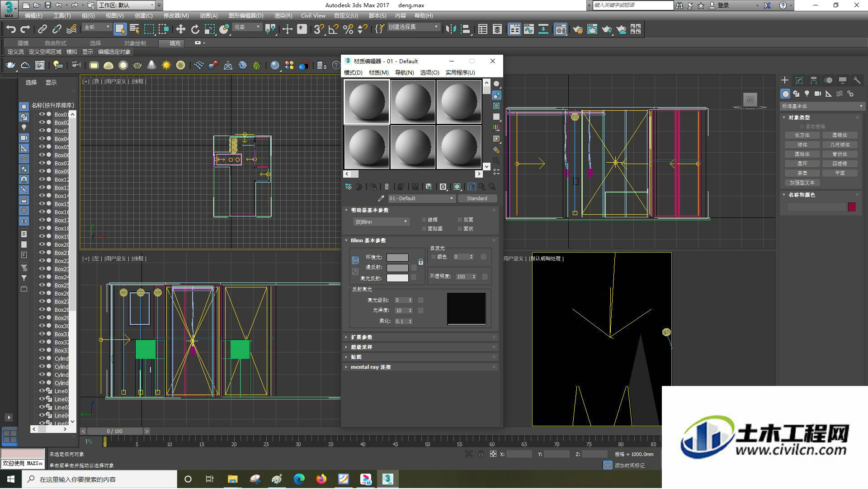Image resolution: width=868 pixels, height=489 pixels.
Task: Open the 标准基本体 primitives dropdown
Action: pos(822,106)
